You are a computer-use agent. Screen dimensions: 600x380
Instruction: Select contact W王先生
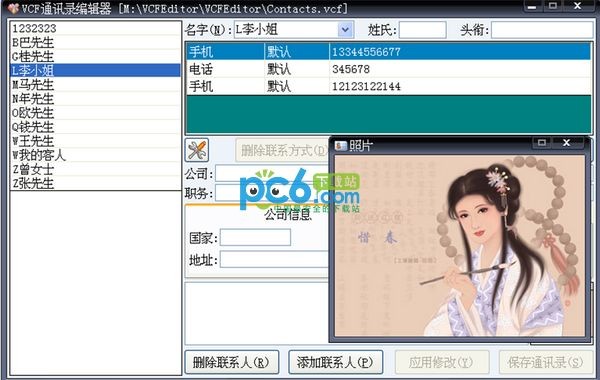click(96, 141)
